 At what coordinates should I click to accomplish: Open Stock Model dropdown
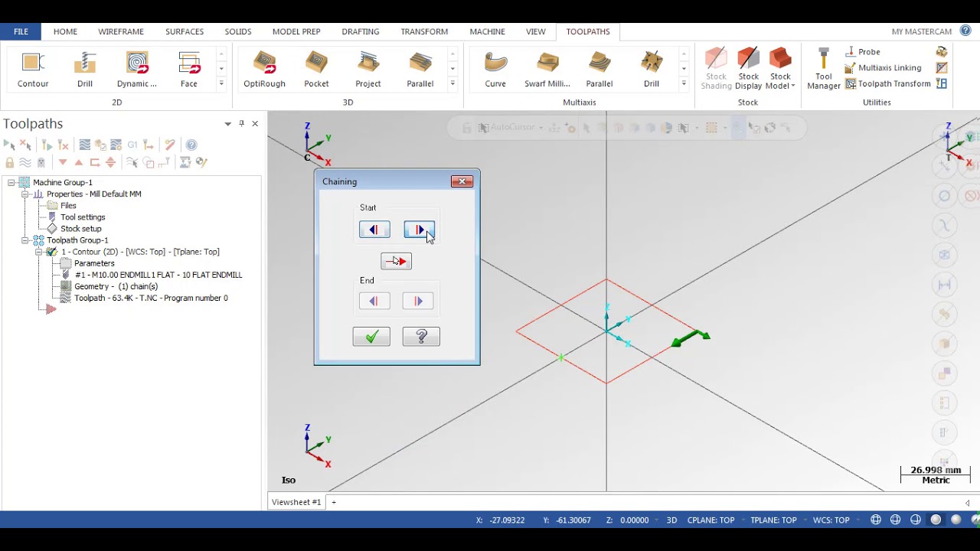tap(780, 81)
